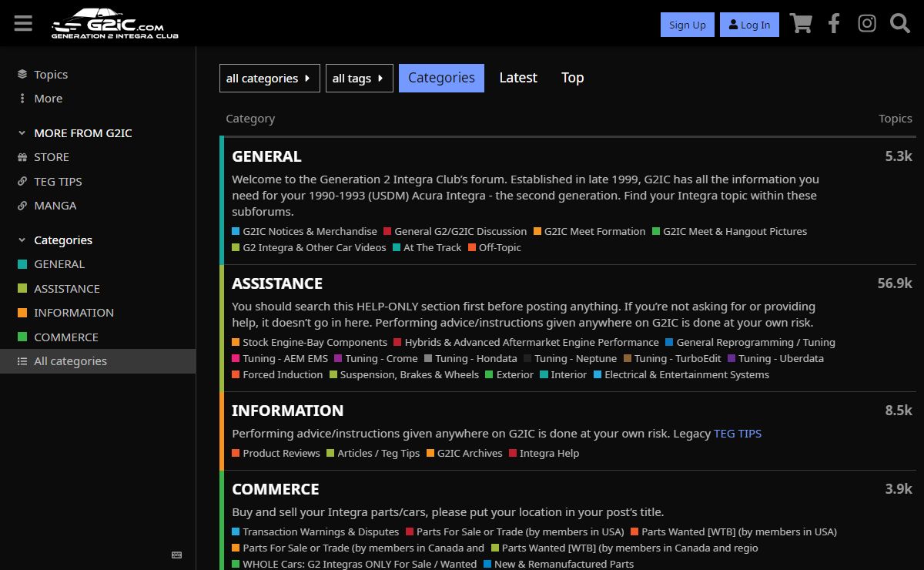The height and width of the screenshot is (570, 924).
Task: Open the keyboard shortcuts icon
Action: [x=176, y=555]
